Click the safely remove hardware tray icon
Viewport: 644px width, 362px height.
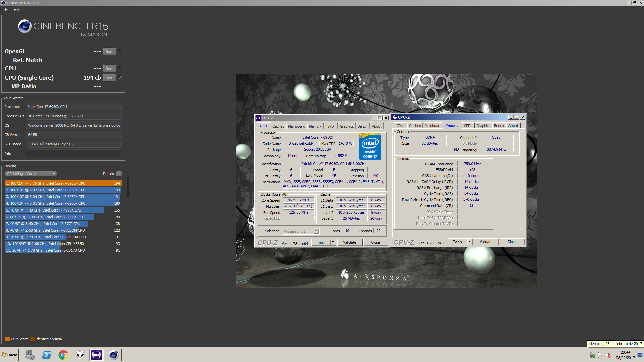tap(593, 355)
